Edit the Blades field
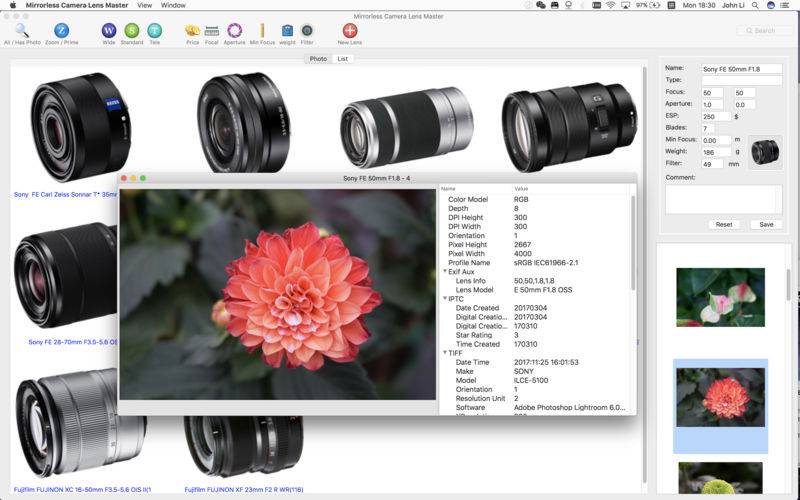Viewport: 800px width, 500px height. coord(708,128)
